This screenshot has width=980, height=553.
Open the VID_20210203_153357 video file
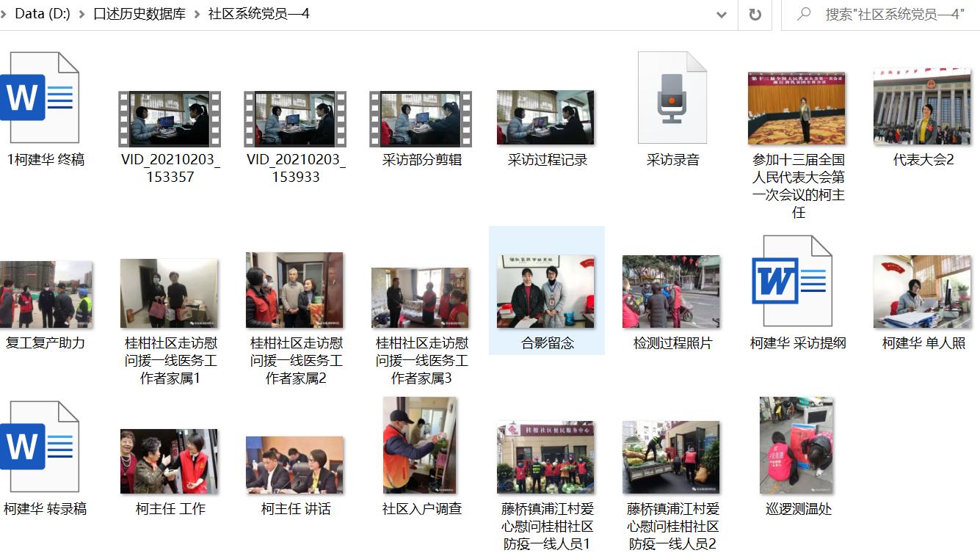pyautogui.click(x=170, y=119)
